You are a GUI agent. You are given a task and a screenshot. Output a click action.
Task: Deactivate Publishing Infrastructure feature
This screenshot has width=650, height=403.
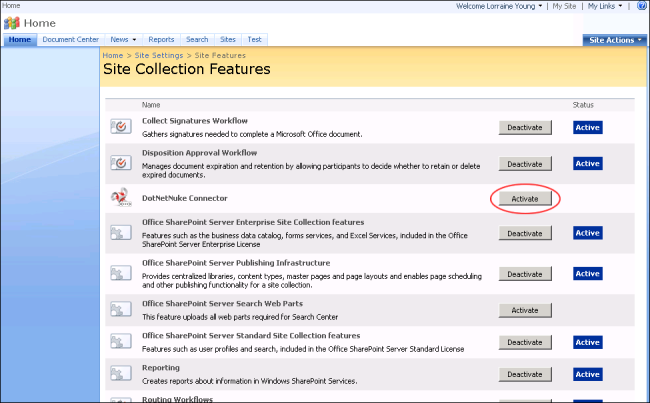click(525, 274)
